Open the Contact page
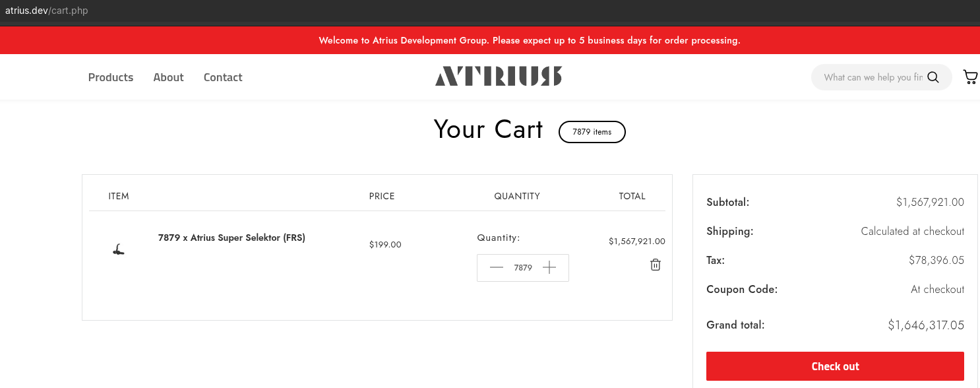 223,77
